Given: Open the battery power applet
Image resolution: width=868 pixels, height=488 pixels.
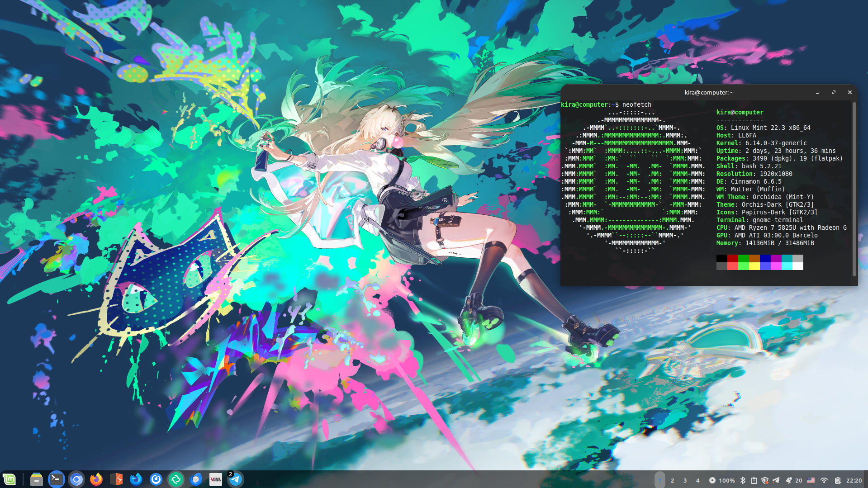Looking at the screenshot, I should click(x=838, y=480).
